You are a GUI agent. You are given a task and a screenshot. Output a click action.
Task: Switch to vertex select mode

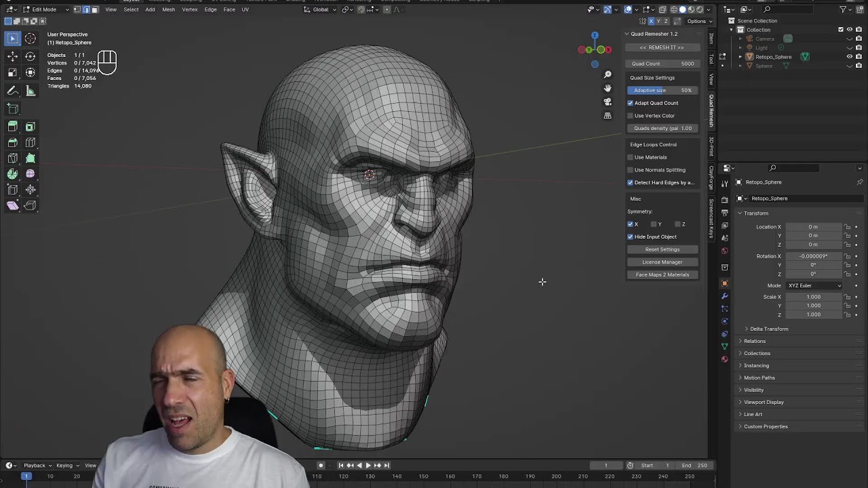tap(77, 9)
